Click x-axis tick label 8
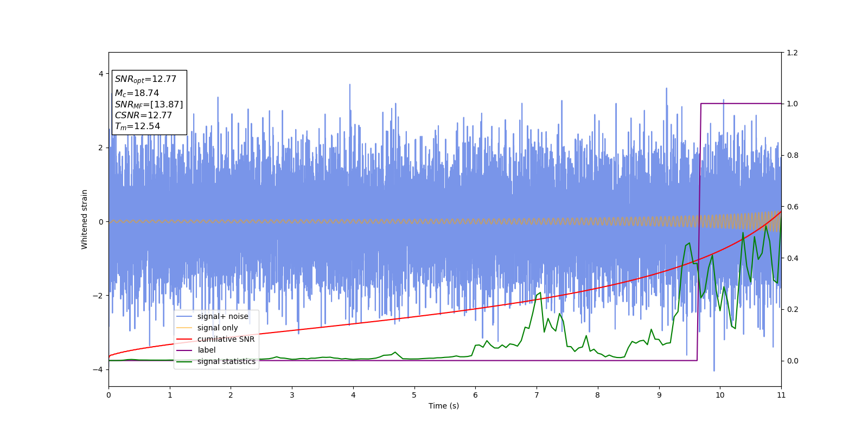 click(598, 395)
